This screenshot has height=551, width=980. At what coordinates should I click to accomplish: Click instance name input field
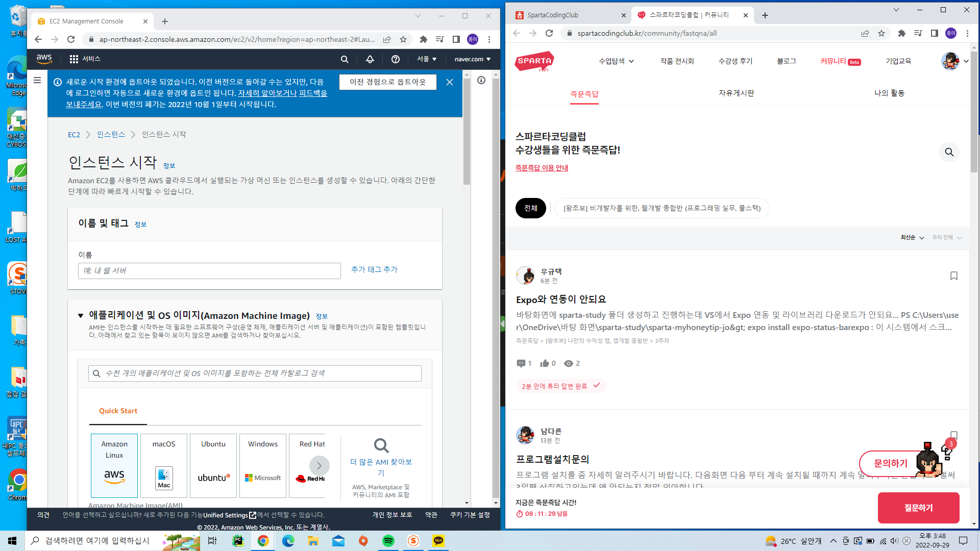coord(209,271)
